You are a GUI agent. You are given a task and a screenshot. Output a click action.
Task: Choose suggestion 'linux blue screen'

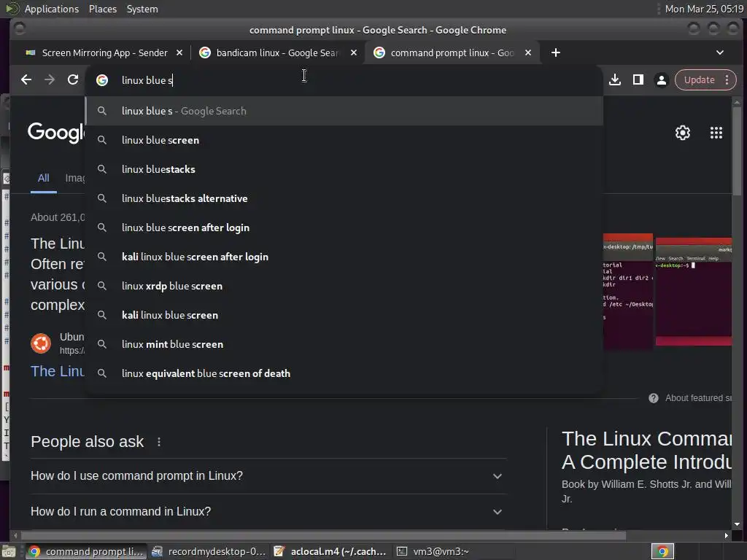[x=344, y=140]
